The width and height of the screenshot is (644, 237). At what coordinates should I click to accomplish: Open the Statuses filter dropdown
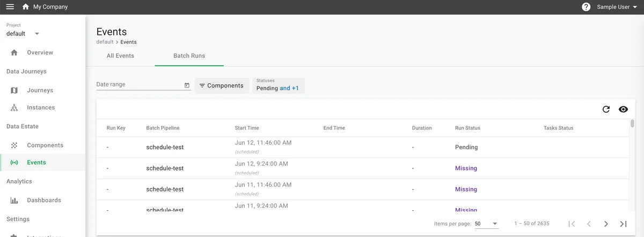pyautogui.click(x=279, y=85)
